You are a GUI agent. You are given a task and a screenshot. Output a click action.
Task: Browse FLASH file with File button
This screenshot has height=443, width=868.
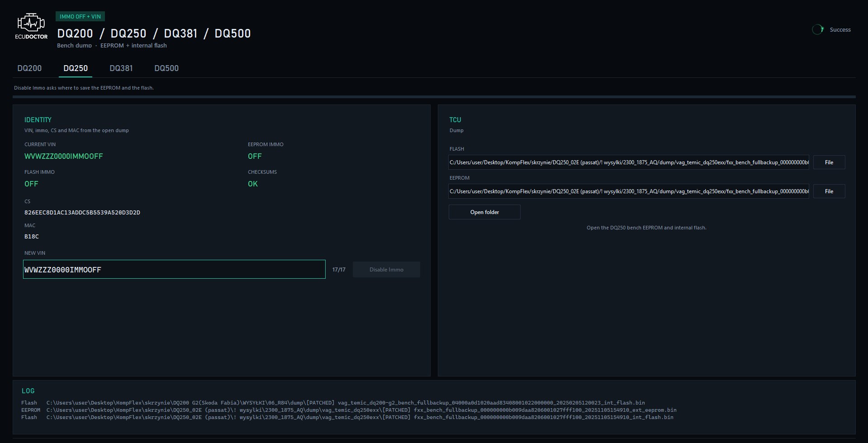(x=829, y=162)
